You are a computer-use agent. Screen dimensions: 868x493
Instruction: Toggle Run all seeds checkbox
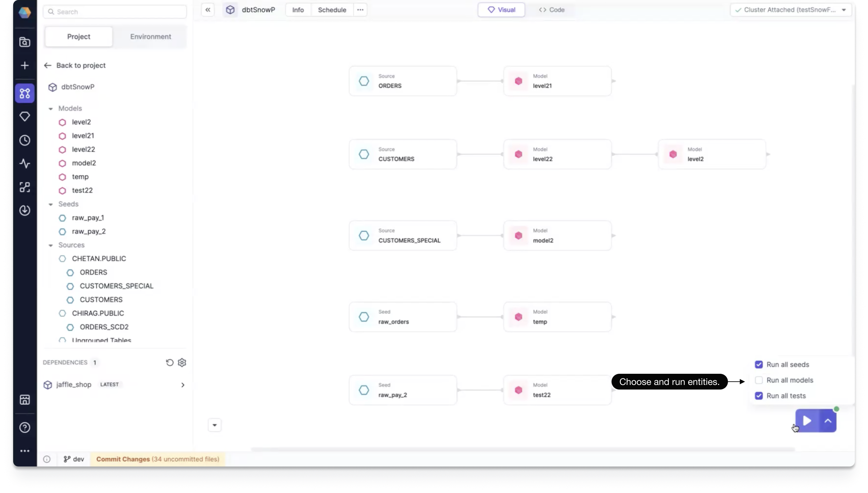759,364
